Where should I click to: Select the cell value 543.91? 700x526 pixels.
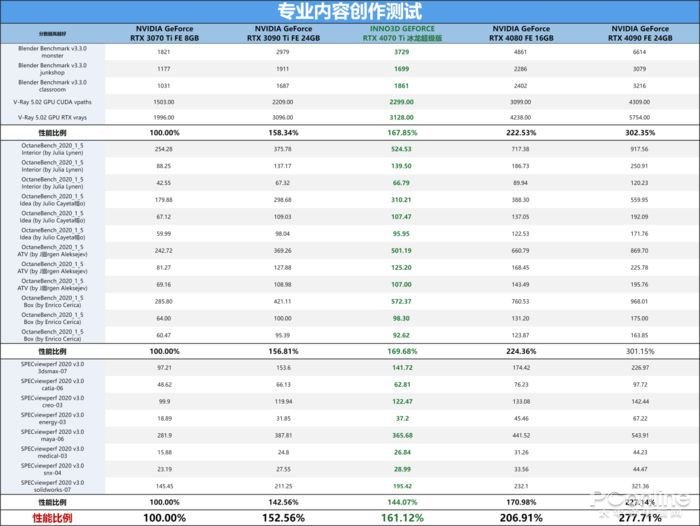point(640,436)
